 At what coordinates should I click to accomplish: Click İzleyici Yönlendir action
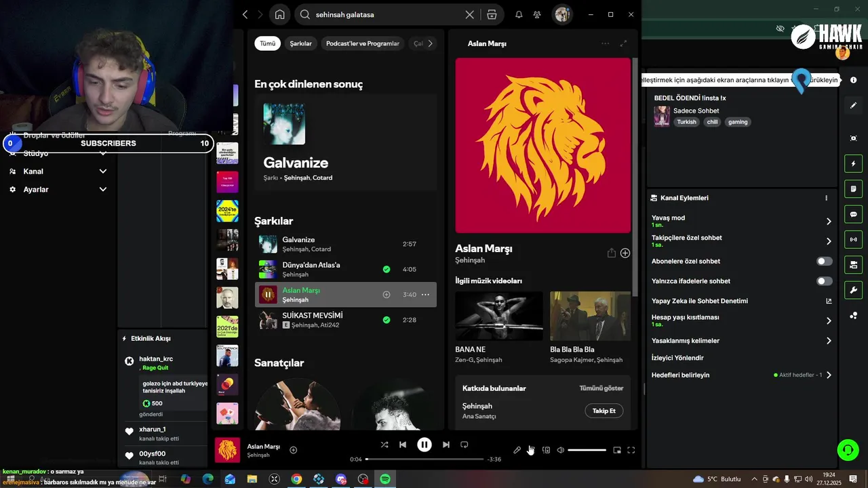[677, 358]
